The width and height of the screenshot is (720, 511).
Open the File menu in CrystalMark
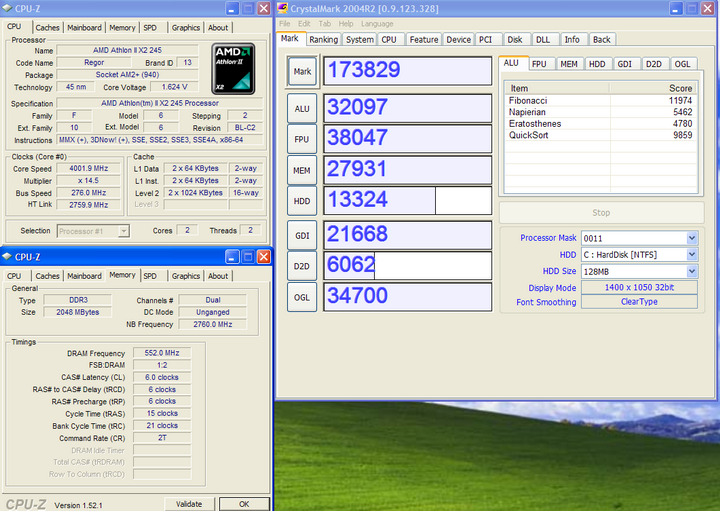click(285, 24)
